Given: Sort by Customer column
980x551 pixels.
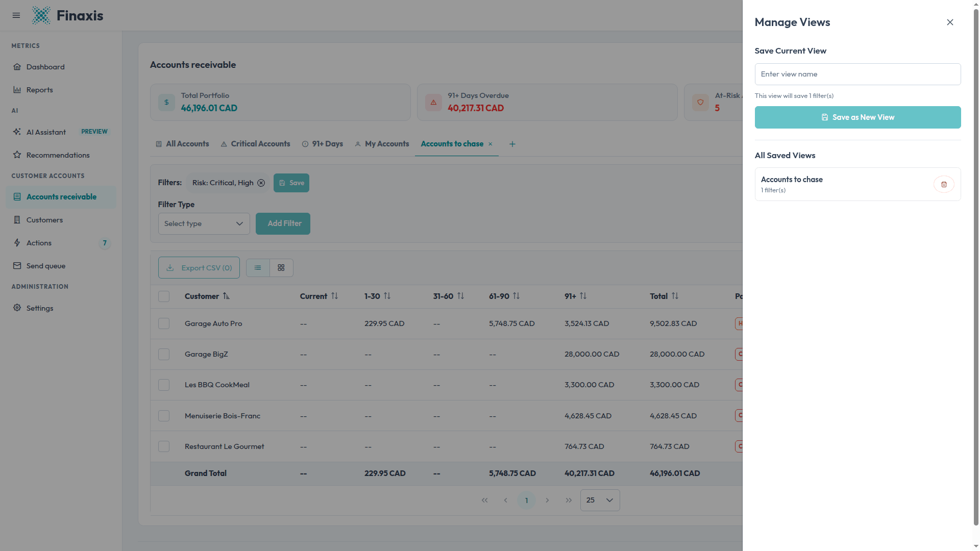Looking at the screenshot, I should (x=226, y=296).
